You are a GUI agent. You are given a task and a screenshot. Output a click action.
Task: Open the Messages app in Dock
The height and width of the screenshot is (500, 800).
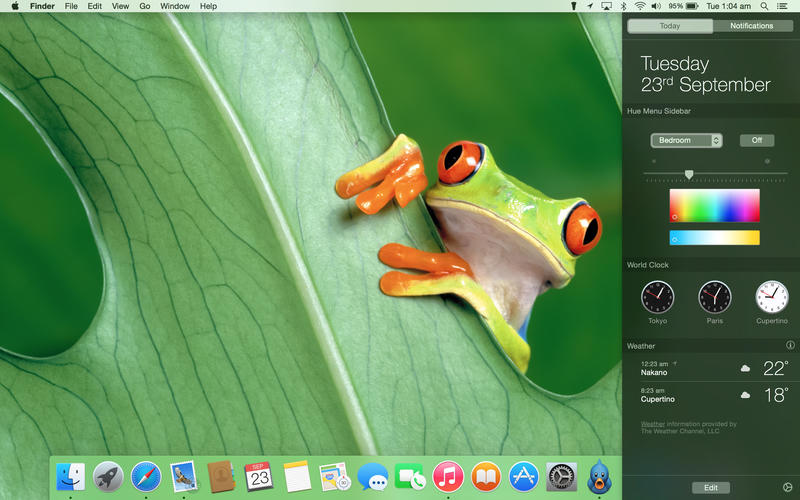(372, 476)
